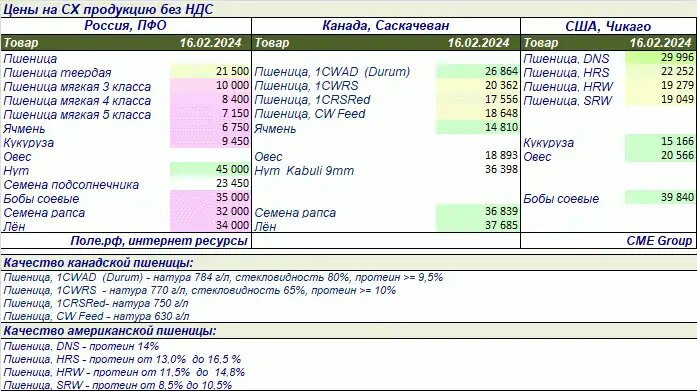Select 'Пшеница, 1CWAD (Durum)' in Canada table
The height and width of the screenshot is (391, 697).
[332, 72]
